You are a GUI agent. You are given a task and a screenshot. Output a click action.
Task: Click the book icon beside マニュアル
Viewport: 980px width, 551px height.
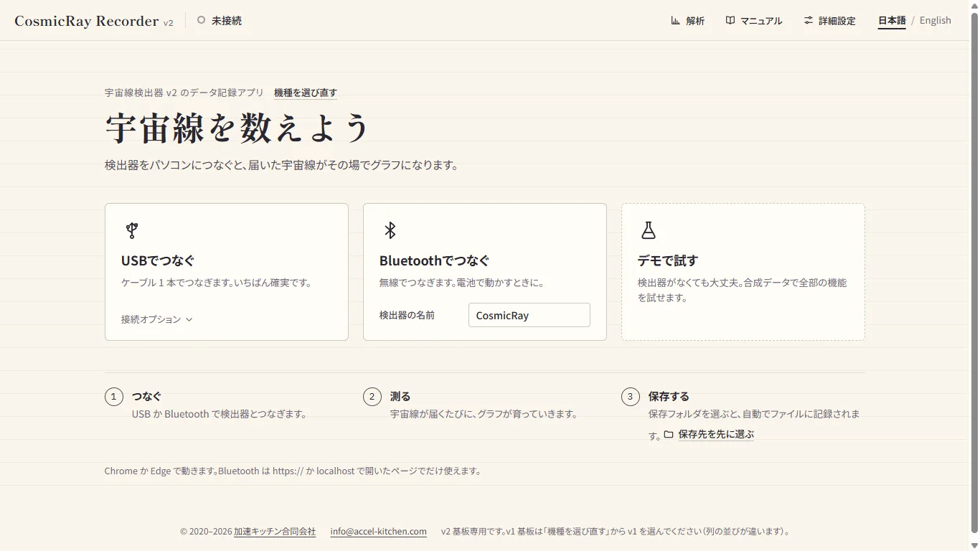point(730,20)
